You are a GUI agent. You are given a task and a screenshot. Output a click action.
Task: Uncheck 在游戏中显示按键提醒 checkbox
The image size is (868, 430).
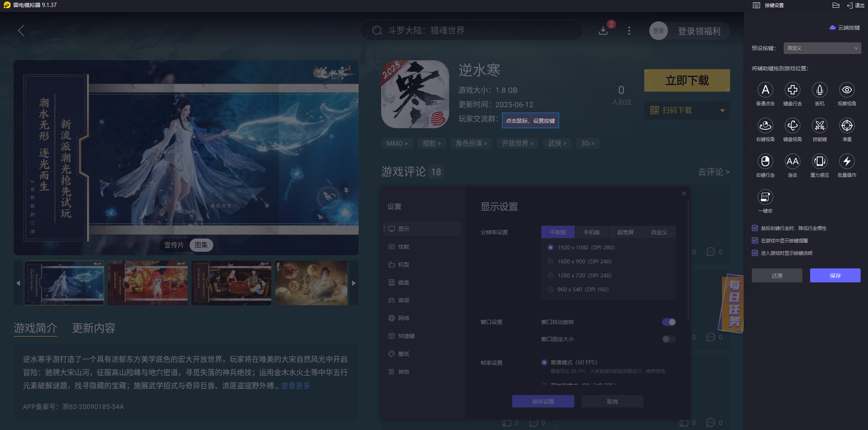755,240
